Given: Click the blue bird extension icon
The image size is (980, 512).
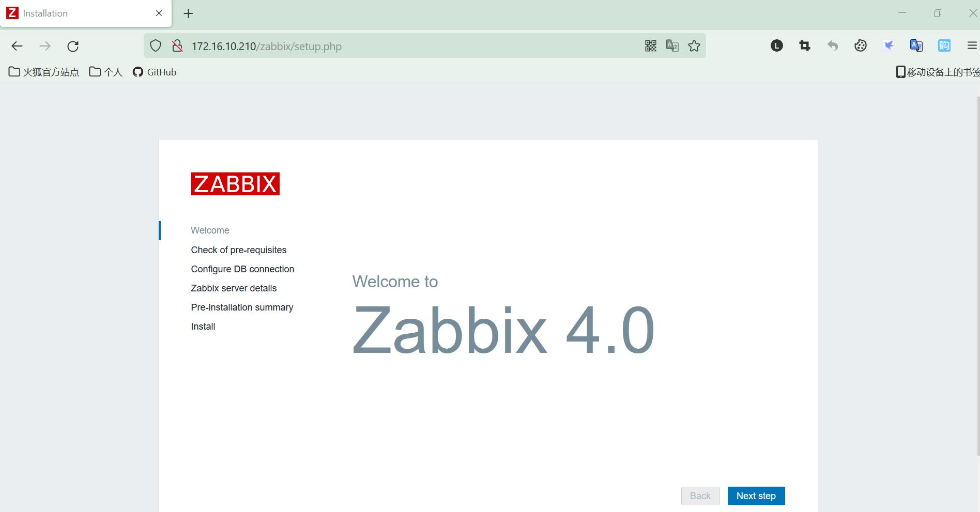Looking at the screenshot, I should click(889, 46).
